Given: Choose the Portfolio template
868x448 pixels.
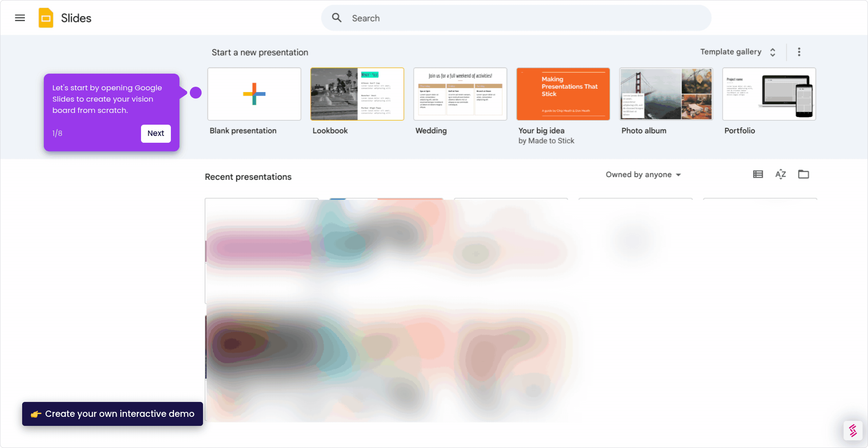Looking at the screenshot, I should (769, 94).
